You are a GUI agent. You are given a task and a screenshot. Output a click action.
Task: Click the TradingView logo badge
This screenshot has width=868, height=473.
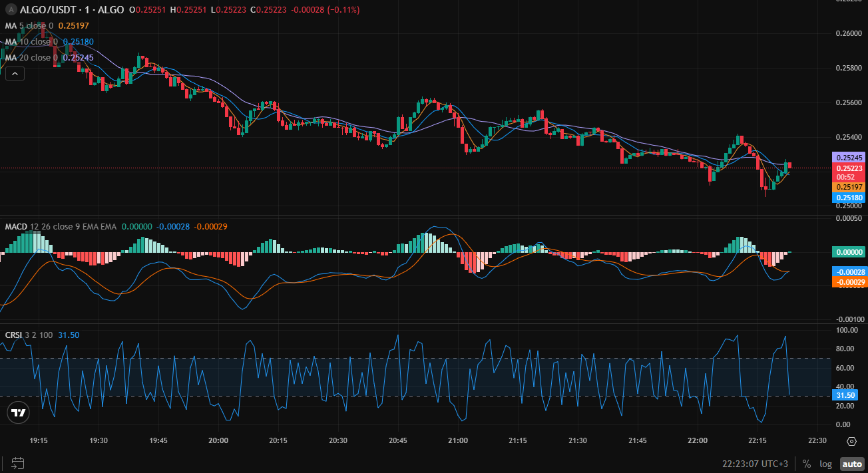click(x=19, y=412)
